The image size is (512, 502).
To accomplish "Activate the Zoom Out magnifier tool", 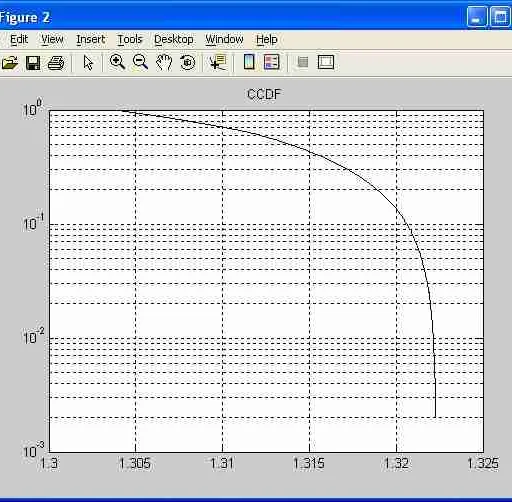I will click(140, 62).
